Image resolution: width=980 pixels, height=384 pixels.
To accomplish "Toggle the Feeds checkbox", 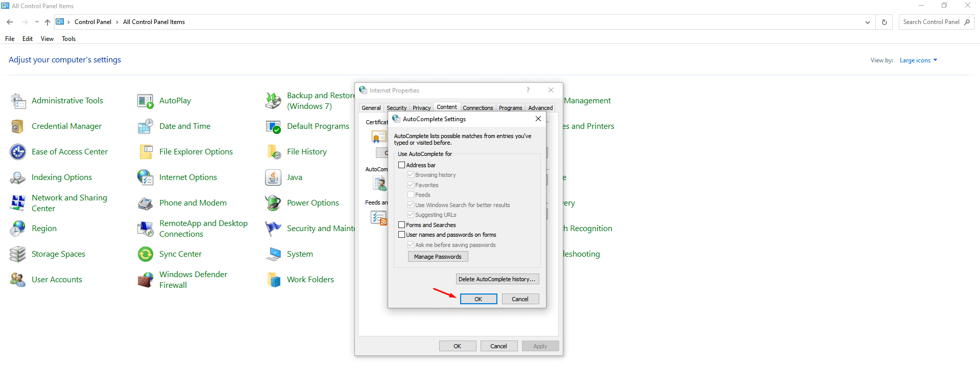I will point(411,195).
